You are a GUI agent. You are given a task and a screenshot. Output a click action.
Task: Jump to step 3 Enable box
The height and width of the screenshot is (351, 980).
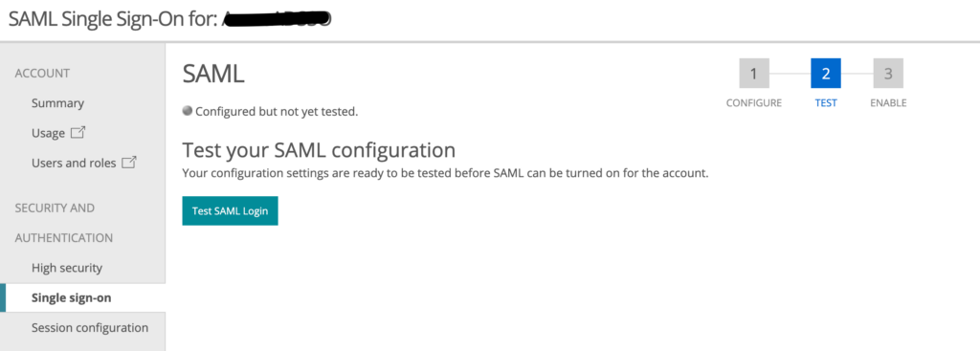[x=888, y=74]
